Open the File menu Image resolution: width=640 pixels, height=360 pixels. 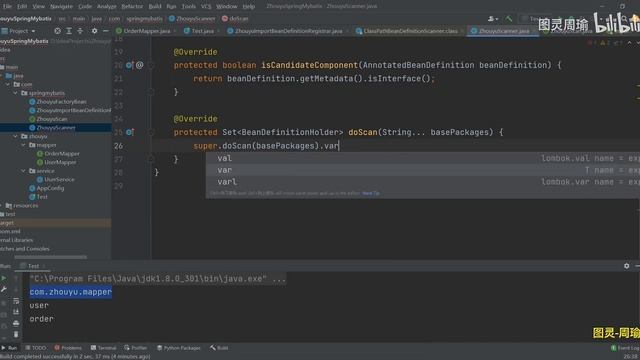[7, 7]
